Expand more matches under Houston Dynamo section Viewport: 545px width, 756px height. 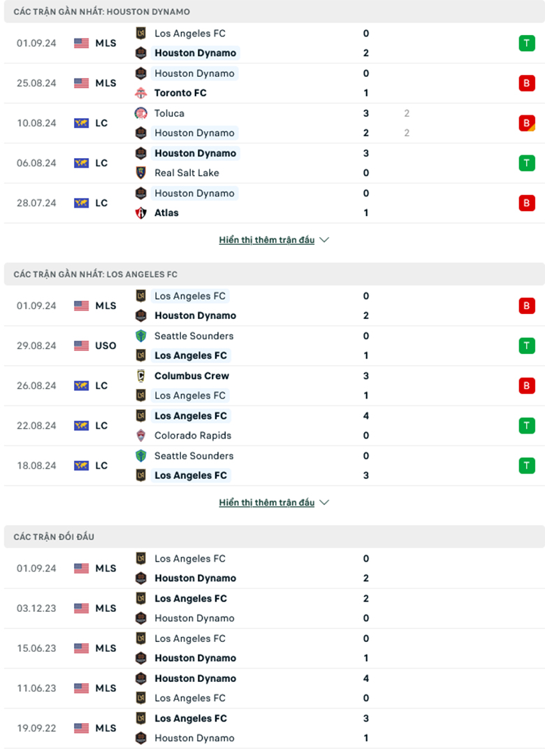tap(273, 240)
